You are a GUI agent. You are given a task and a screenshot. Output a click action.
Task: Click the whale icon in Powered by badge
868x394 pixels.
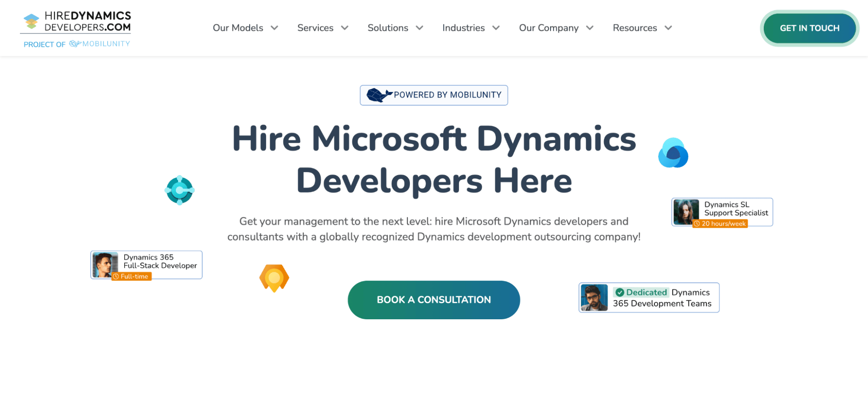coord(380,95)
